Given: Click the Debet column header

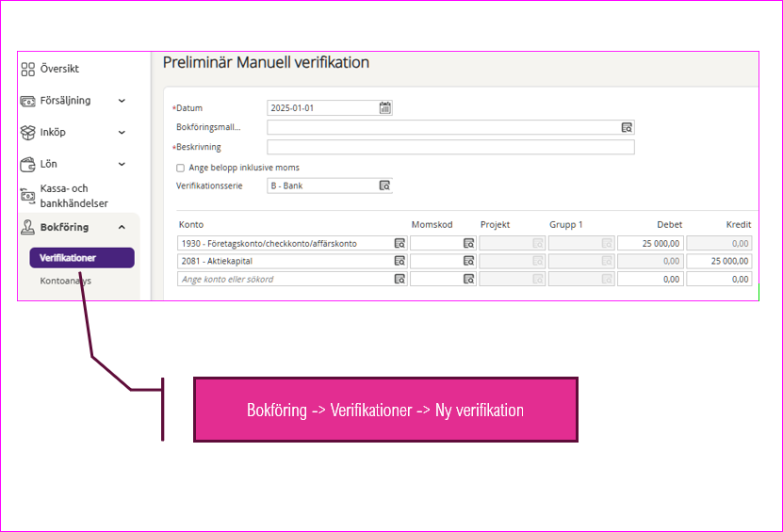Looking at the screenshot, I should [669, 225].
